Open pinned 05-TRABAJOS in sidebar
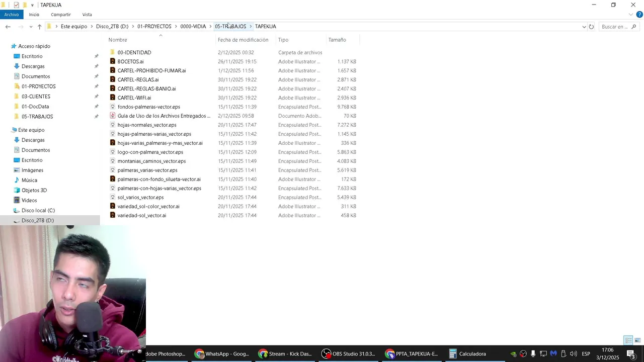Image resolution: width=644 pixels, height=362 pixels. [x=37, y=117]
